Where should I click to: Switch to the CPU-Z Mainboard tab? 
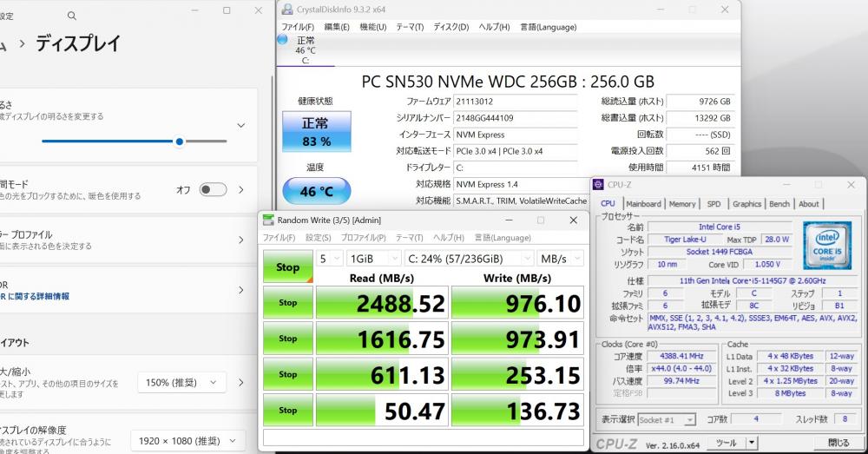coord(644,204)
